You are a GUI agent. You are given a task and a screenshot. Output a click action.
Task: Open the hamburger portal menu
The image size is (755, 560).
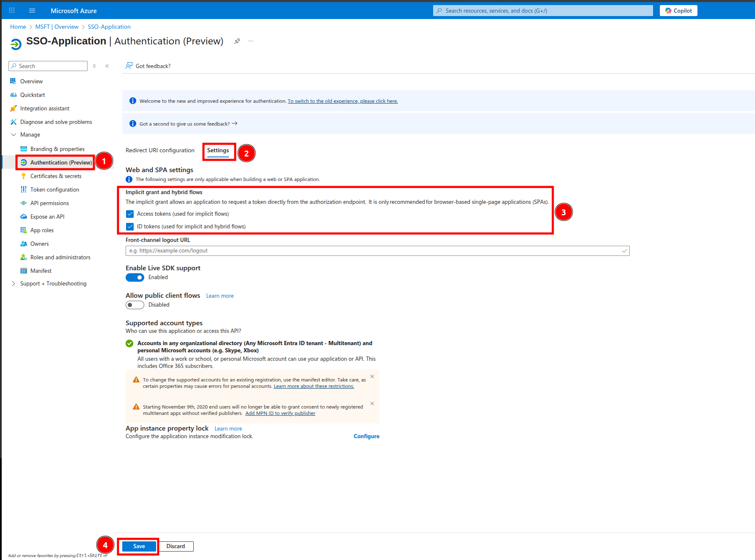click(32, 11)
